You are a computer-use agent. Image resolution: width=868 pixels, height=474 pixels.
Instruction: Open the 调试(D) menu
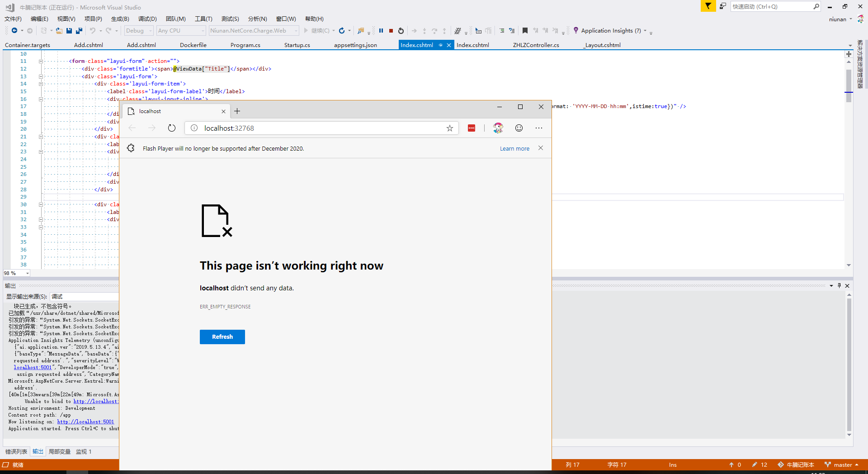(x=147, y=19)
